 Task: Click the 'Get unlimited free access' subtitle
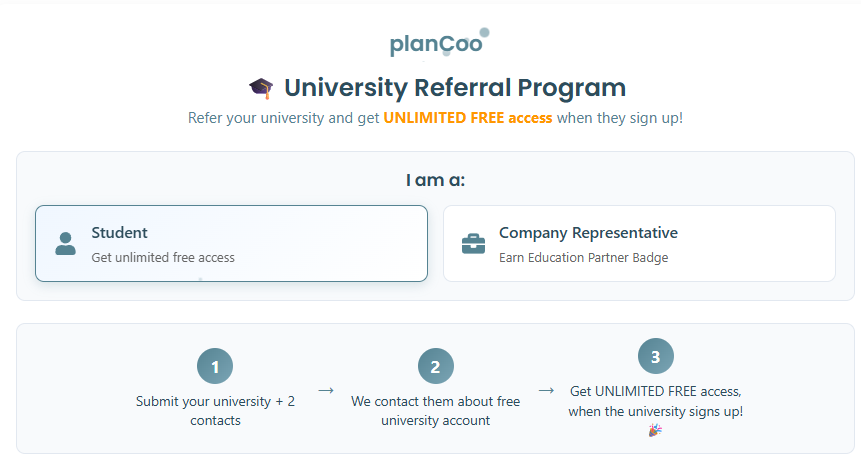163,258
